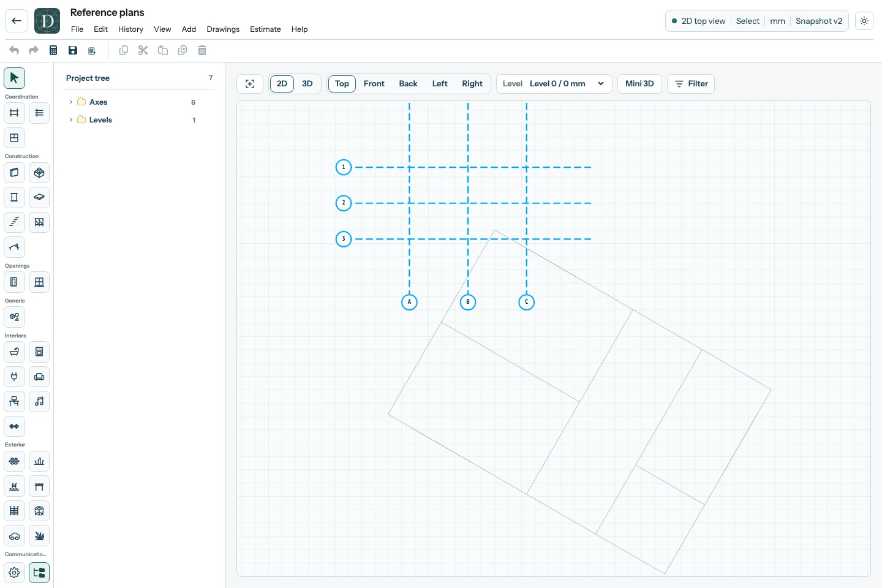The image size is (882, 588).
Task: Click the Select mode button
Action: tap(748, 21)
